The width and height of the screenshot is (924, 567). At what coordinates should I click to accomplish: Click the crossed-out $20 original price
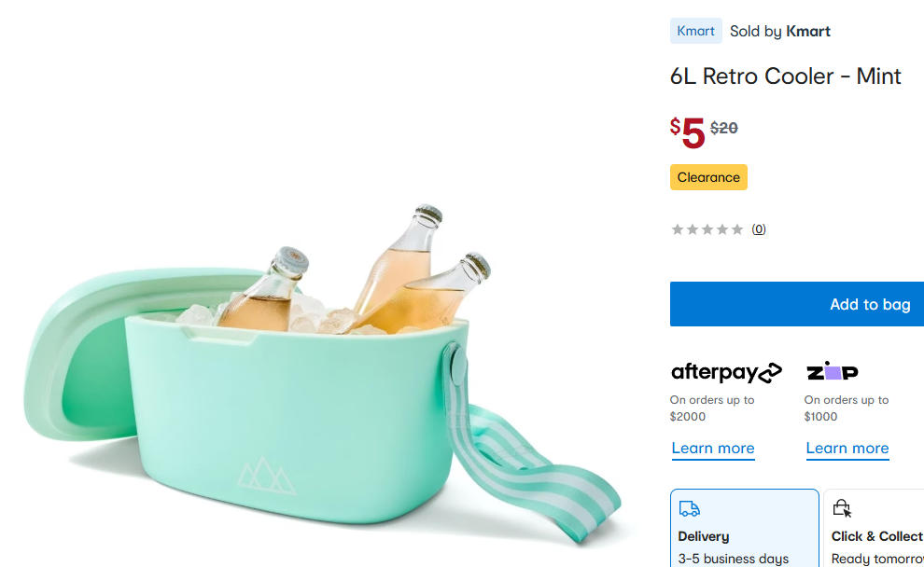[724, 129]
